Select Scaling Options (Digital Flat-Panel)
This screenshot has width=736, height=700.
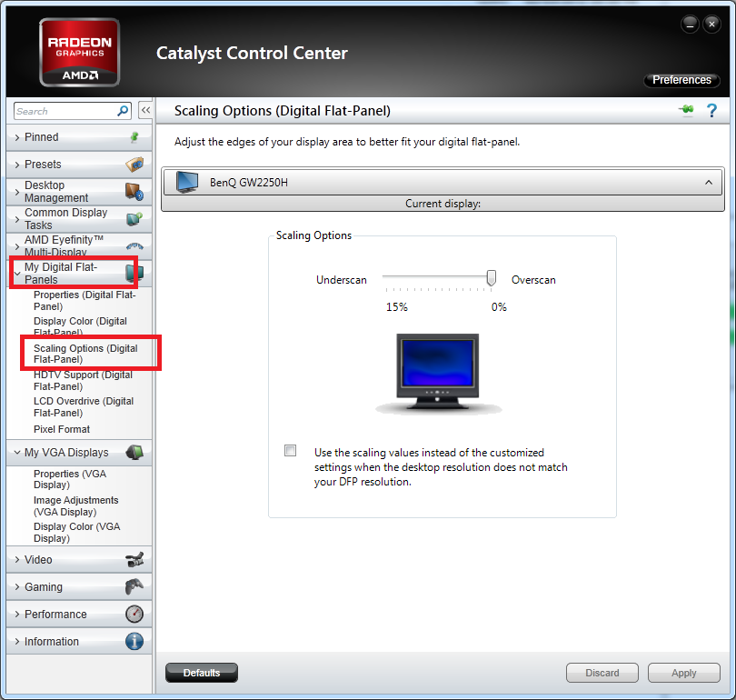click(85, 354)
